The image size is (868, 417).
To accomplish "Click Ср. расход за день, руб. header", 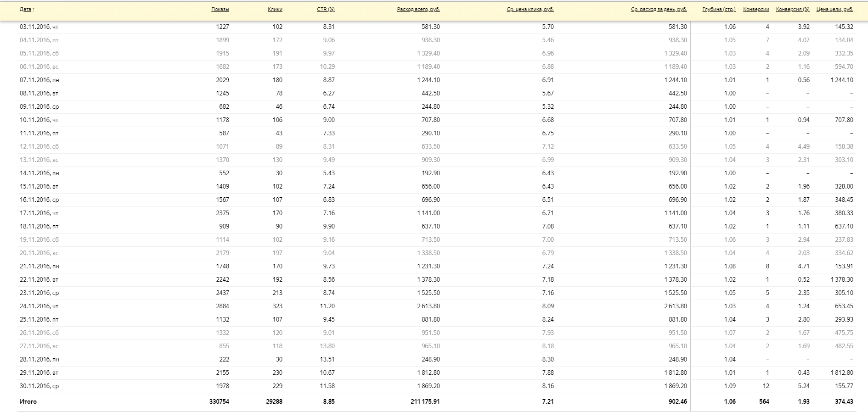I will (x=659, y=9).
